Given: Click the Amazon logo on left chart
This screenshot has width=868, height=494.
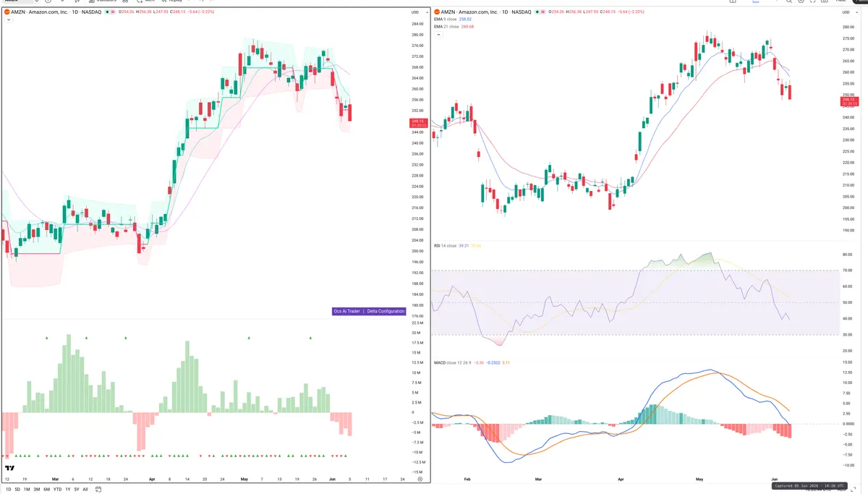Looking at the screenshot, I should 7,12.
